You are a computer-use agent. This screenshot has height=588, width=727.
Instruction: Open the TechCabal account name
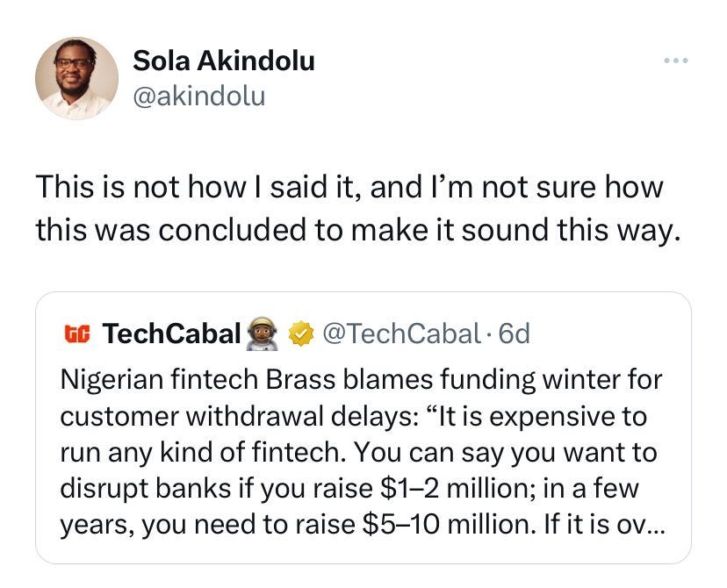(171, 333)
